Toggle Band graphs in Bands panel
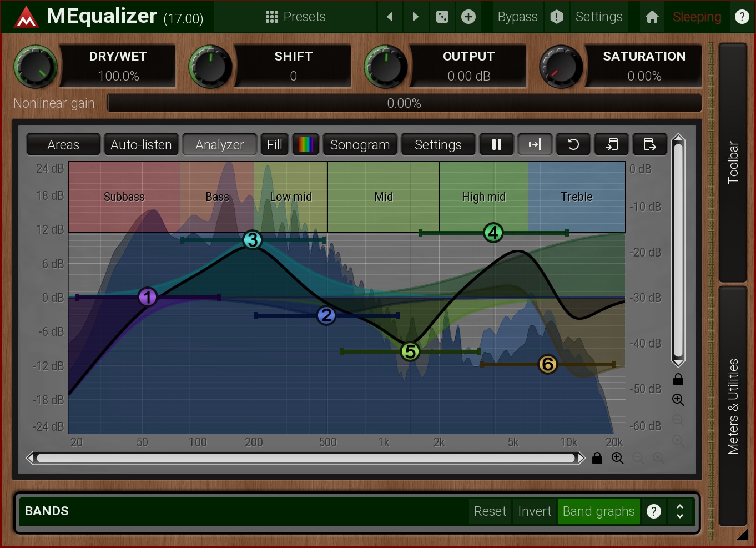Screen dimensions: 756x548 [598, 511]
